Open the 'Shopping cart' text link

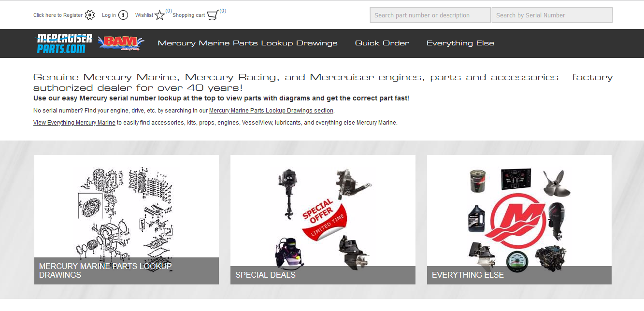[x=188, y=15]
